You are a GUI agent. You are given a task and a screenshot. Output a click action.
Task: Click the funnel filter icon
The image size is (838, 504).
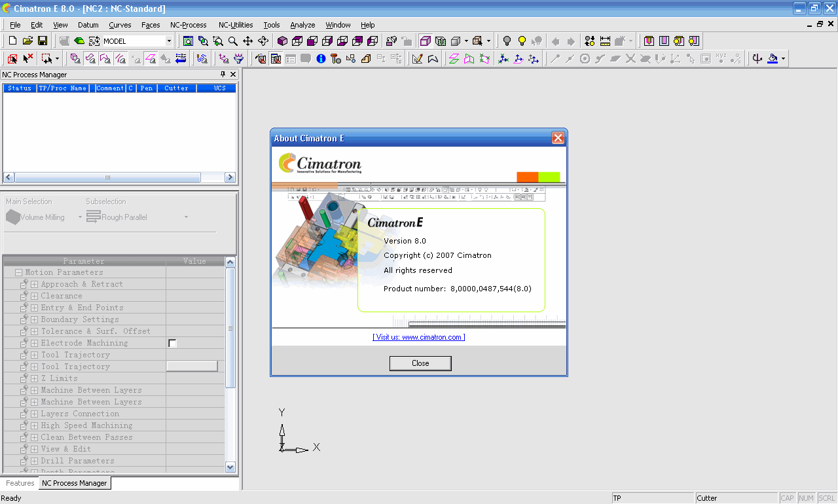coord(239,58)
